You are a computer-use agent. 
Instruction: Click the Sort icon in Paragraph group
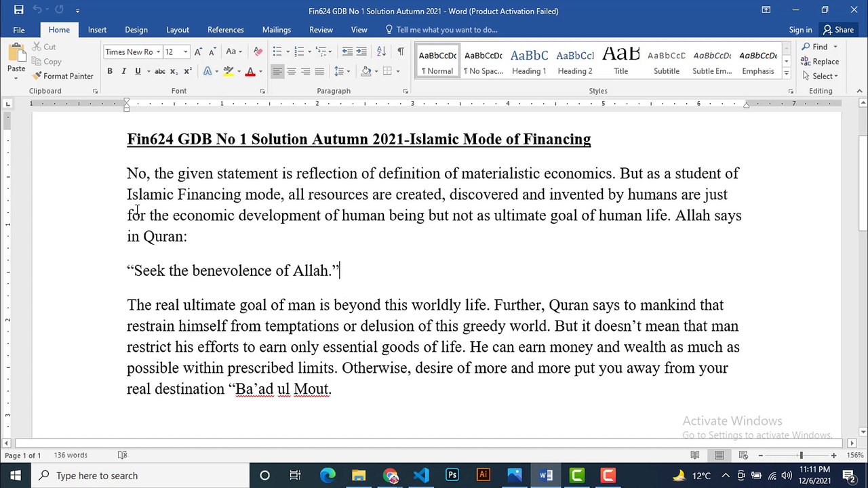(x=381, y=52)
